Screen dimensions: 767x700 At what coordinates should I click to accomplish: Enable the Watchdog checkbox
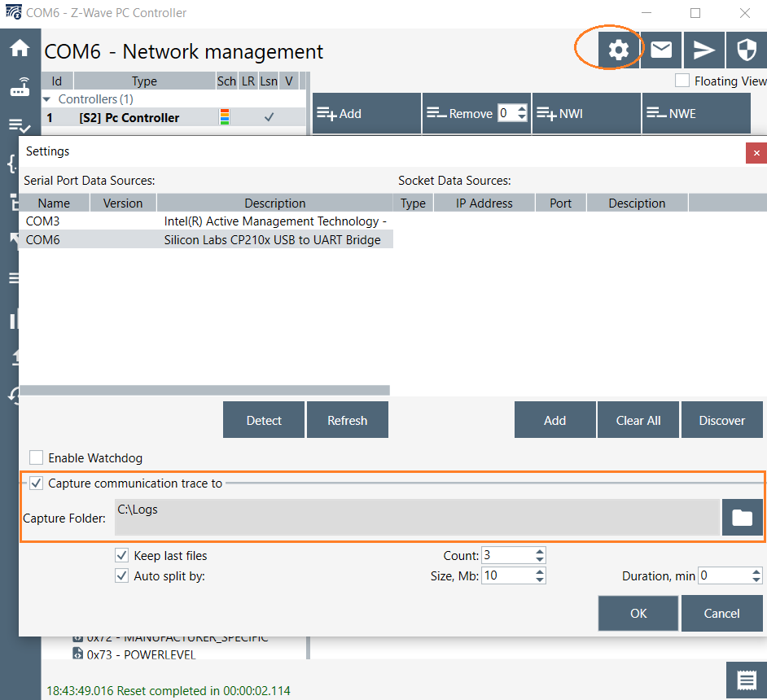point(37,458)
